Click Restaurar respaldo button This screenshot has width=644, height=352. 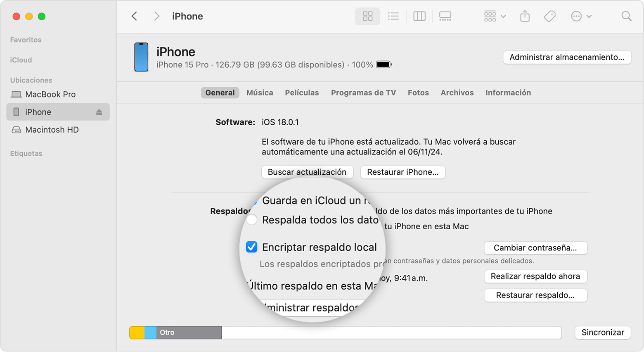click(535, 295)
